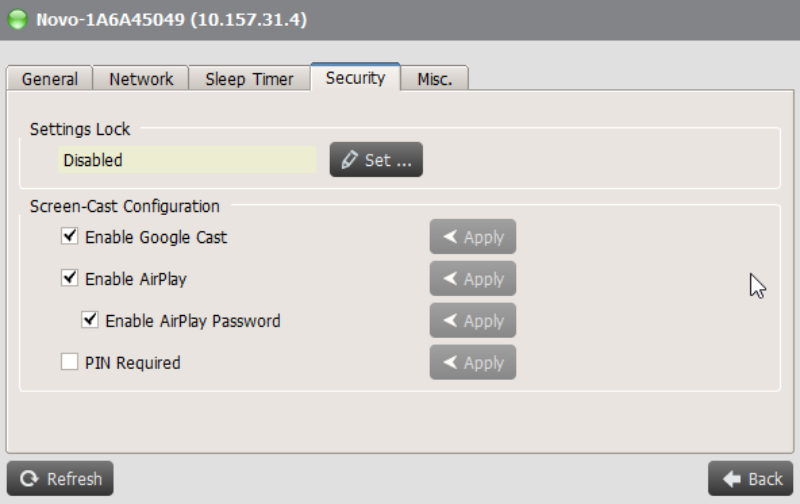Click the circular arrow Refresh icon
Image resolution: width=800 pixels, height=504 pixels.
coord(29,478)
